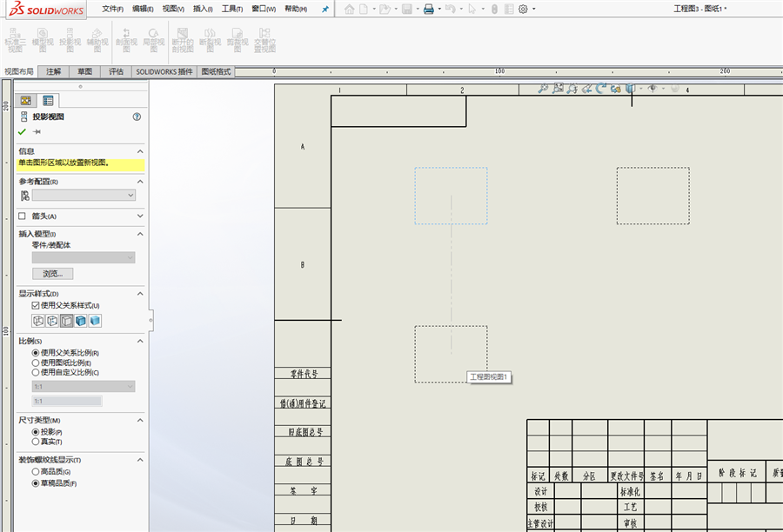
Task: Confirm projected view with green checkmark
Action: [22, 132]
